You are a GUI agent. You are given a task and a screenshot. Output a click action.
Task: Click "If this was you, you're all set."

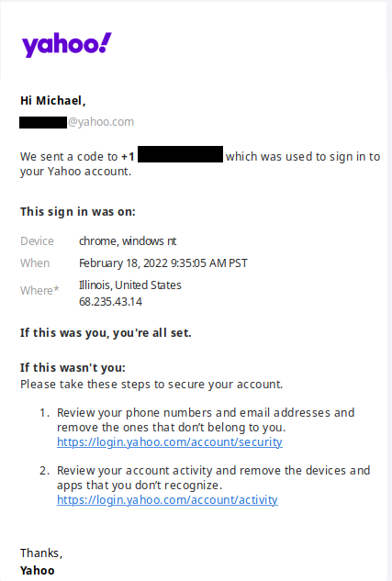(106, 333)
